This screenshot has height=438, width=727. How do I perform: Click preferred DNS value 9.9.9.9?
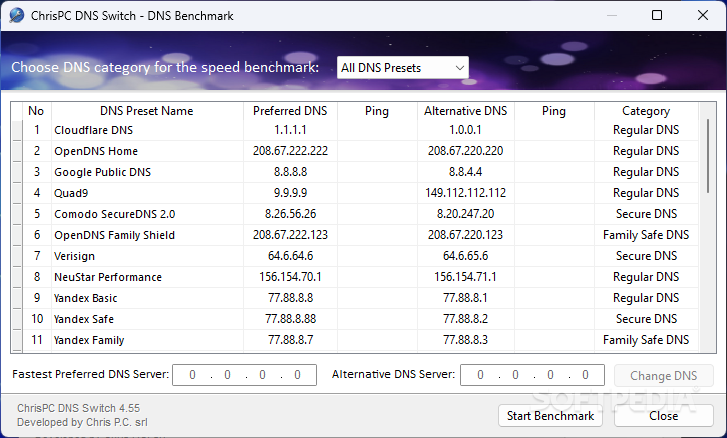point(290,193)
